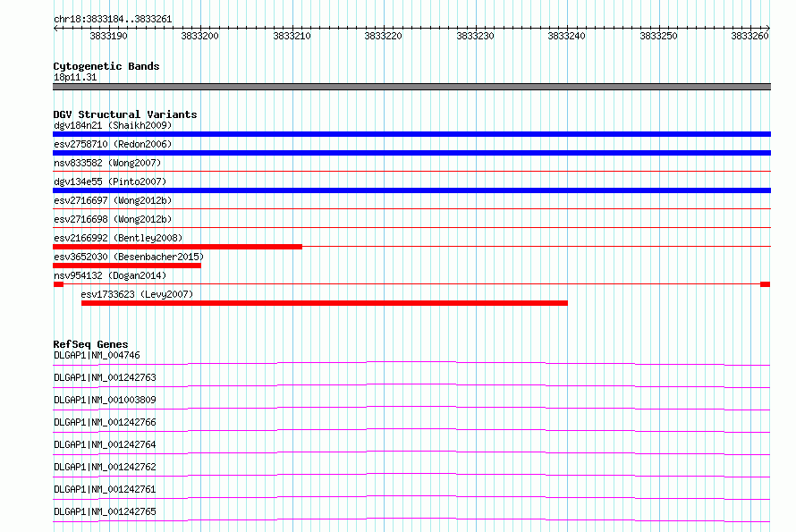The image size is (796, 532).
Task: Open transcript DLGAP1|NM_001242764
Action: [x=105, y=444]
